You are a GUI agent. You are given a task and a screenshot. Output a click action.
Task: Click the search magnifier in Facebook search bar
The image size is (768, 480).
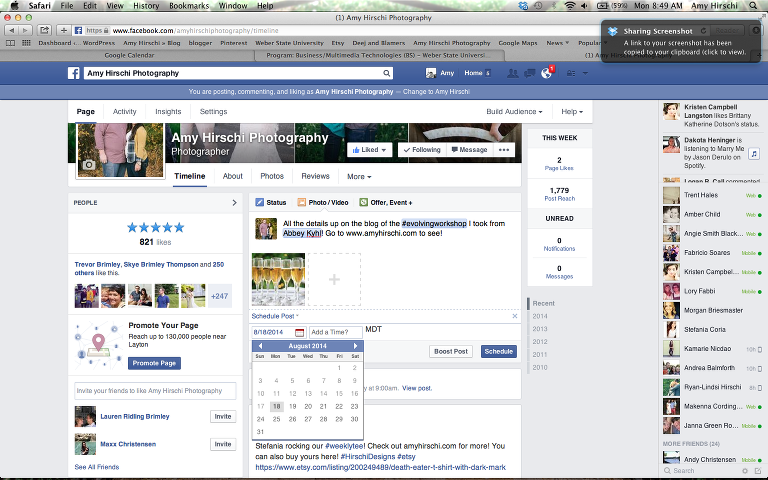[x=386, y=73]
